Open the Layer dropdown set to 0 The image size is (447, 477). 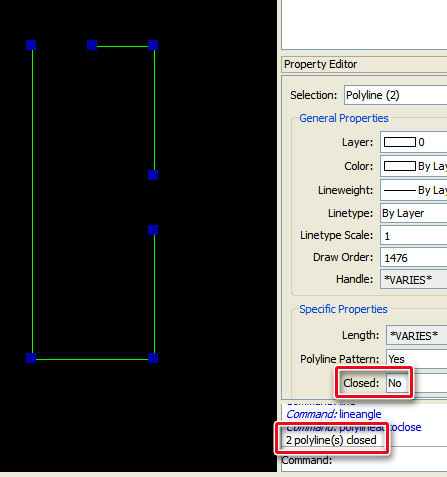point(414,142)
